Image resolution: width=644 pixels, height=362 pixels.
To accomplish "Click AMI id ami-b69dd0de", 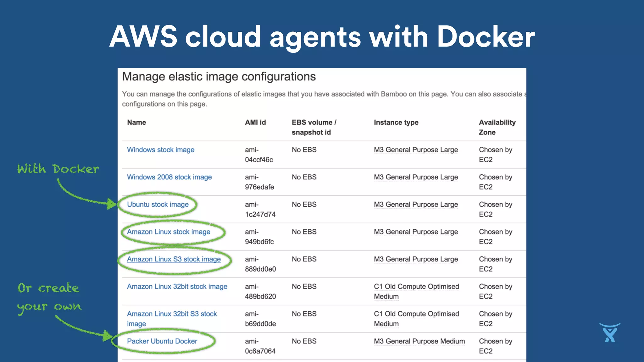I will [x=260, y=319].
